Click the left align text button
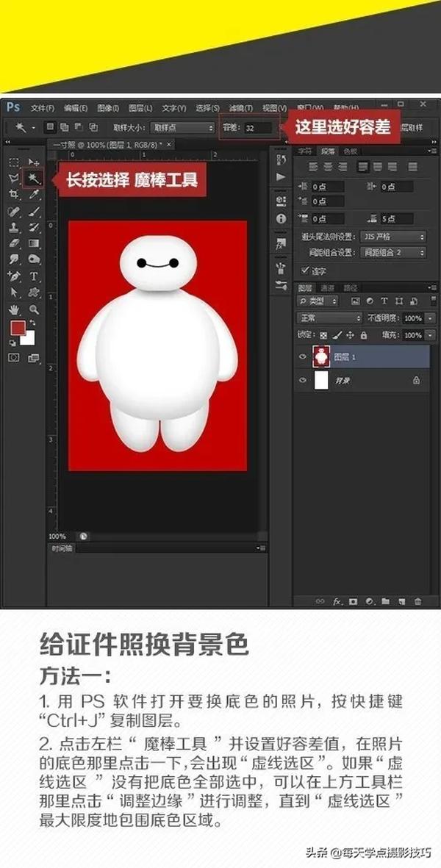 pyautogui.click(x=312, y=166)
